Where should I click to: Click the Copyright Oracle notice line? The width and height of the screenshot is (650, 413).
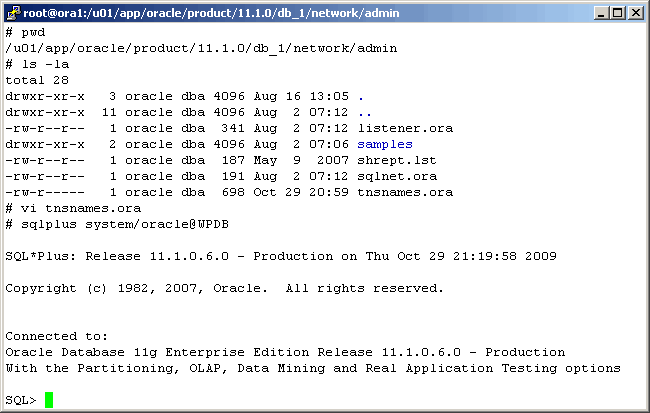click(x=224, y=288)
